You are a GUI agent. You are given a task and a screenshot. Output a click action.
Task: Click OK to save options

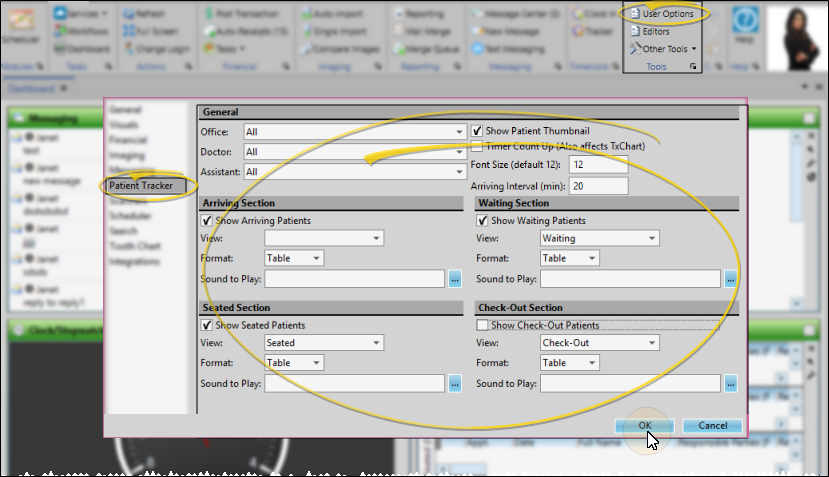(x=645, y=425)
